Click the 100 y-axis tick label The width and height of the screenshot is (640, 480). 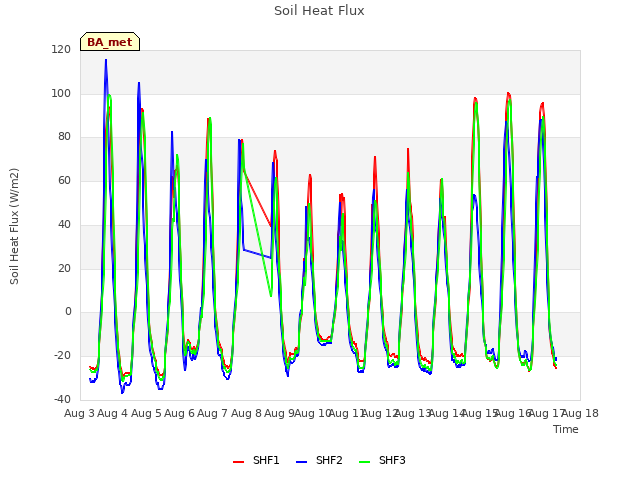click(x=61, y=93)
